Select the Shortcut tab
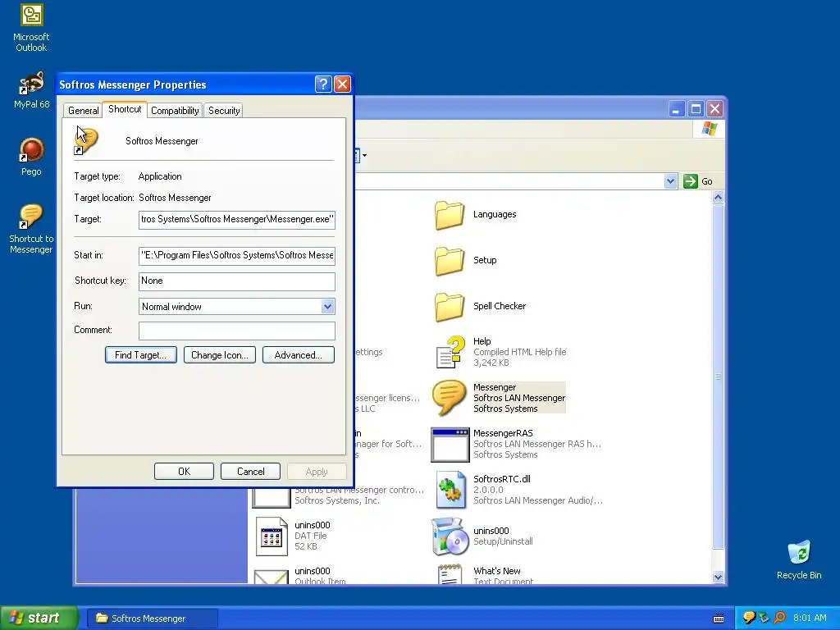Screen dimensions: 840x630 pos(125,109)
